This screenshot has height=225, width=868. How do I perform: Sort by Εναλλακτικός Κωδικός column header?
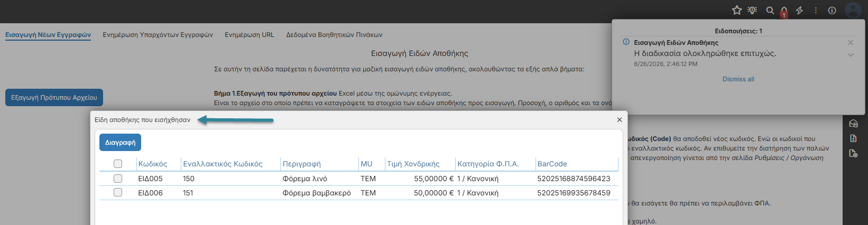(223, 164)
